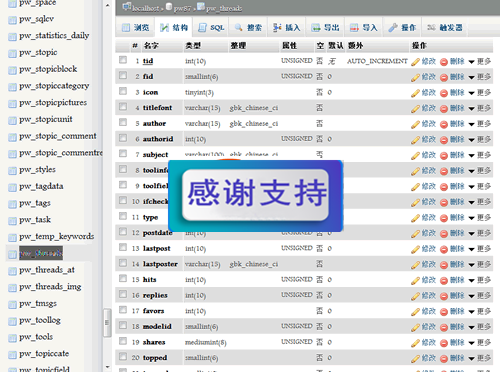The height and width of the screenshot is (372, 500).
Task: Open the More dropdown for icon row
Action: [x=480, y=93]
